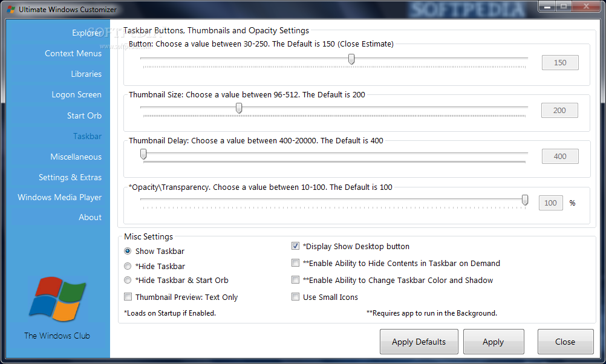This screenshot has width=606, height=364.
Task: Click the Opacity percent field showing 100
Action: coord(551,203)
